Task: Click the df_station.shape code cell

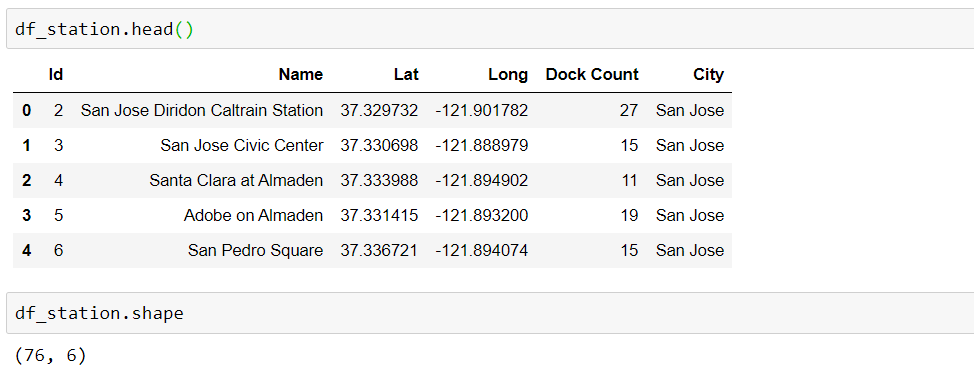Action: tap(490, 313)
